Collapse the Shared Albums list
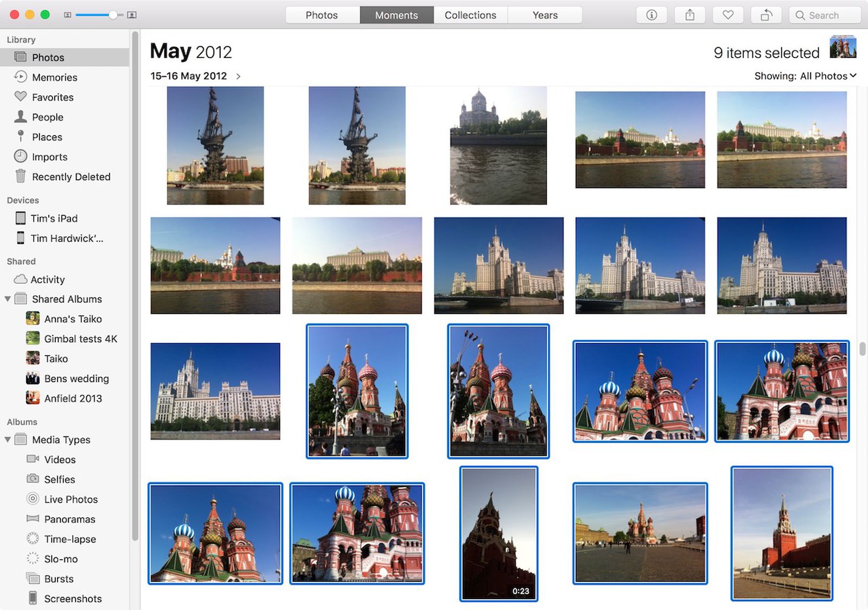Screen dimensions: 868x610 (8, 299)
